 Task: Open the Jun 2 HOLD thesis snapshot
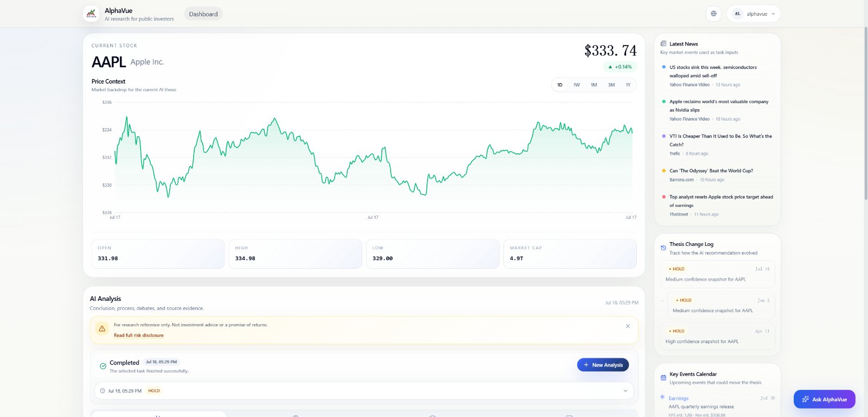tap(721, 305)
